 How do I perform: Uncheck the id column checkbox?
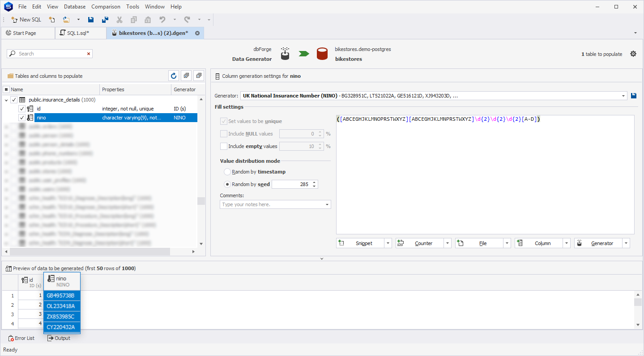coord(22,109)
